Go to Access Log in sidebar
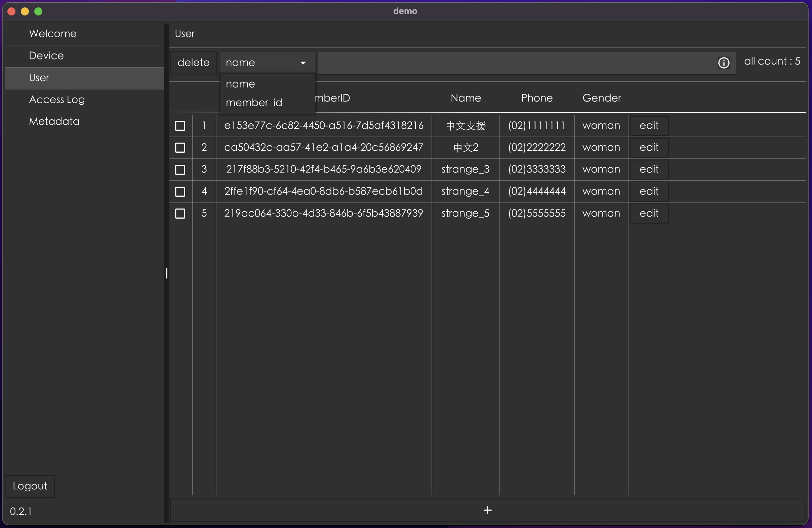The height and width of the screenshot is (528, 812). click(x=57, y=100)
